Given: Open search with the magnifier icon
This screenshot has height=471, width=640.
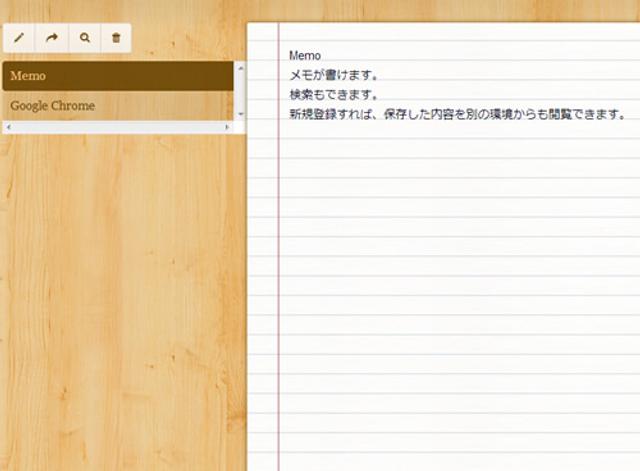Looking at the screenshot, I should point(84,38).
